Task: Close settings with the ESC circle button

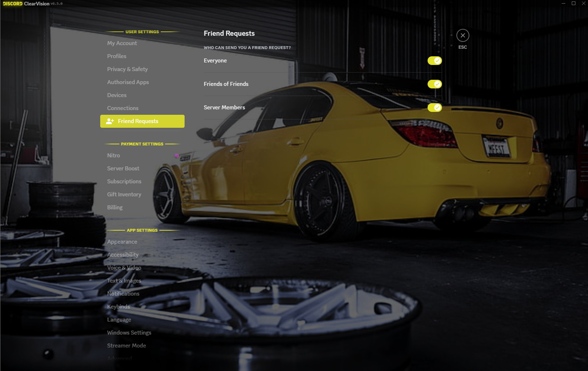Action: click(x=463, y=35)
